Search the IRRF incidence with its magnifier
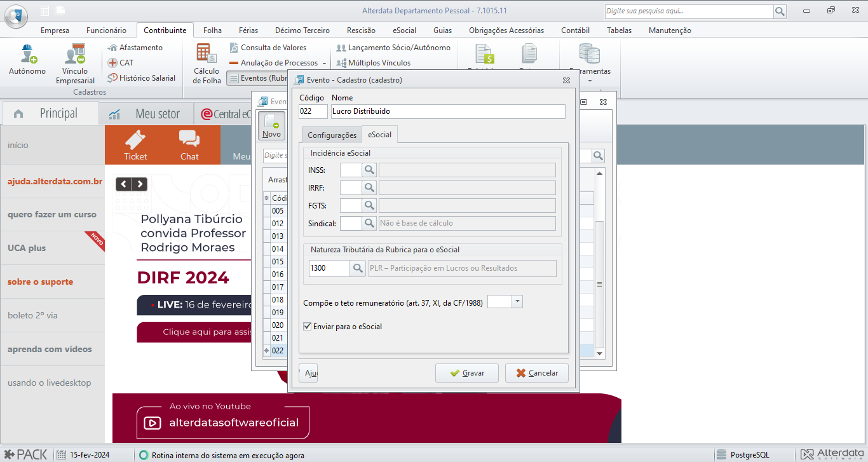The image size is (868, 462). (x=369, y=187)
